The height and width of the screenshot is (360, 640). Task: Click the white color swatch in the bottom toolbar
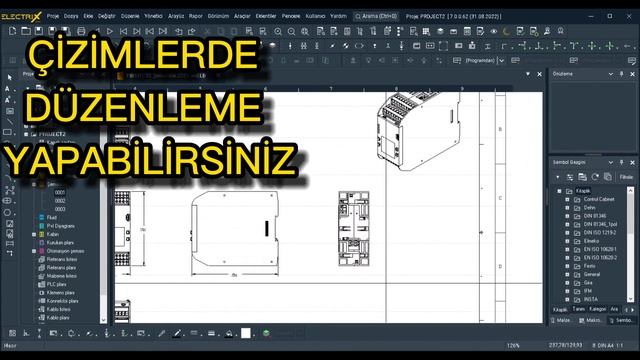tap(246, 333)
